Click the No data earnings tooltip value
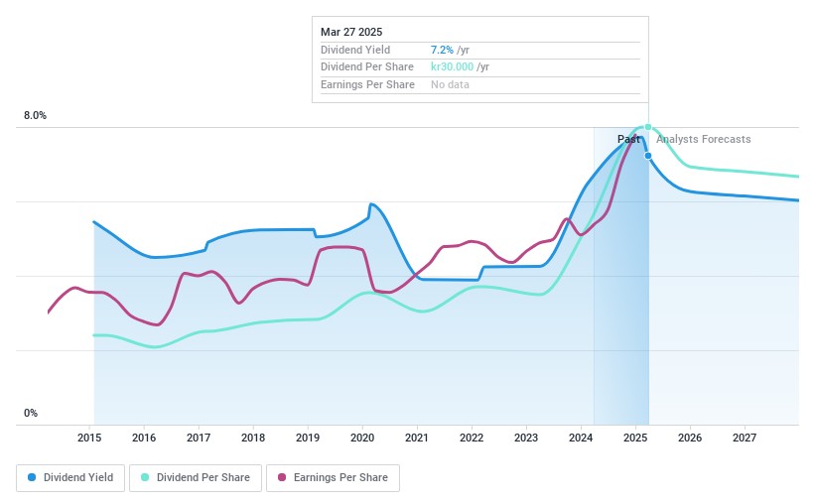This screenshot has width=815, height=504. pos(450,84)
